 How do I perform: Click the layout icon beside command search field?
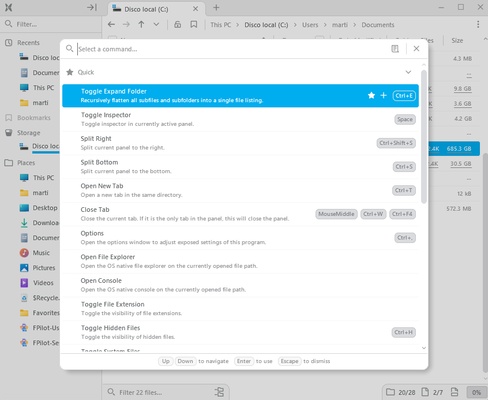(395, 49)
